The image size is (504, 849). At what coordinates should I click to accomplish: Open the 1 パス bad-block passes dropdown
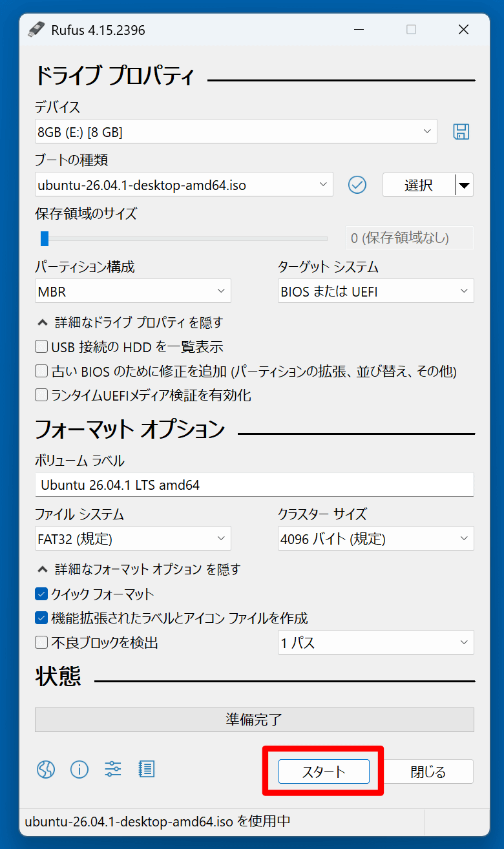[375, 642]
